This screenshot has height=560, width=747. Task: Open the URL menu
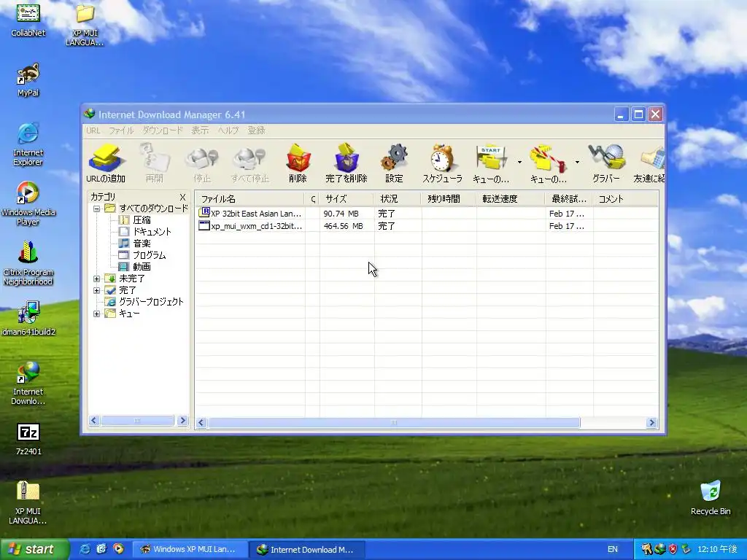(93, 130)
